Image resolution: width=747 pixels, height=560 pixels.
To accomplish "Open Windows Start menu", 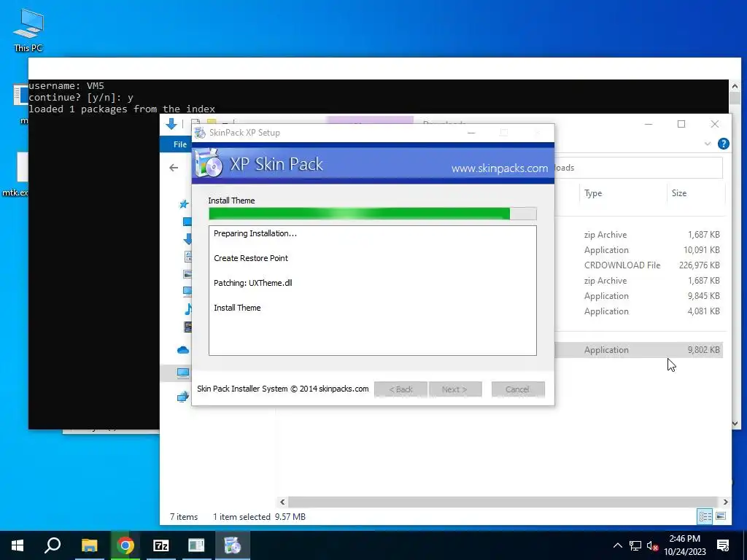I will click(18, 545).
